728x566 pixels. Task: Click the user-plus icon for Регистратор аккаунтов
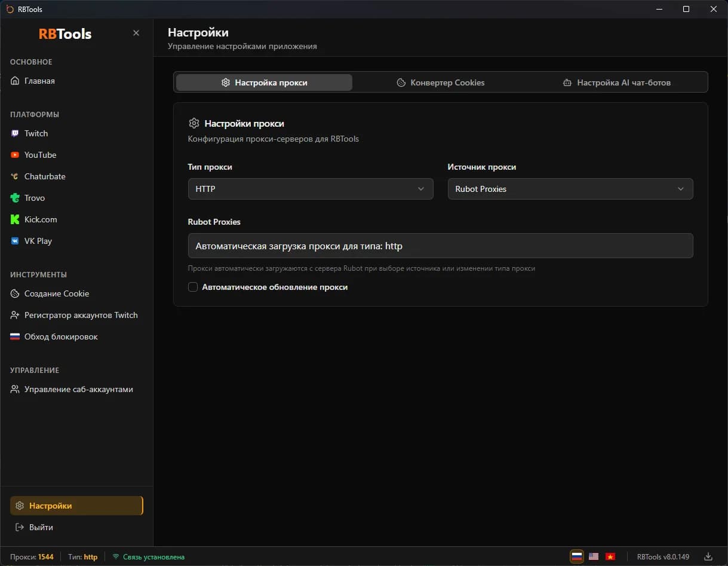click(x=15, y=315)
